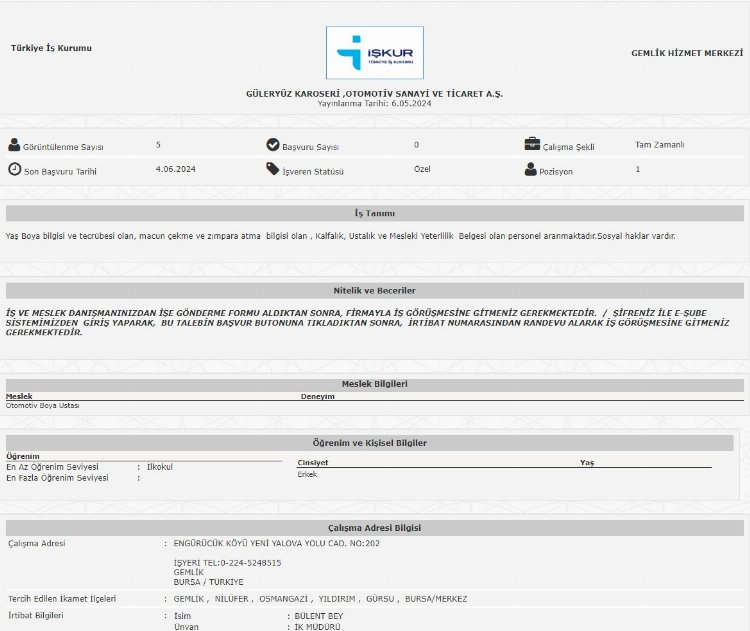Viewport: 750px width, 631px height.
Task: Select the Nitelik ve Beceriler section header
Action: pos(375,290)
